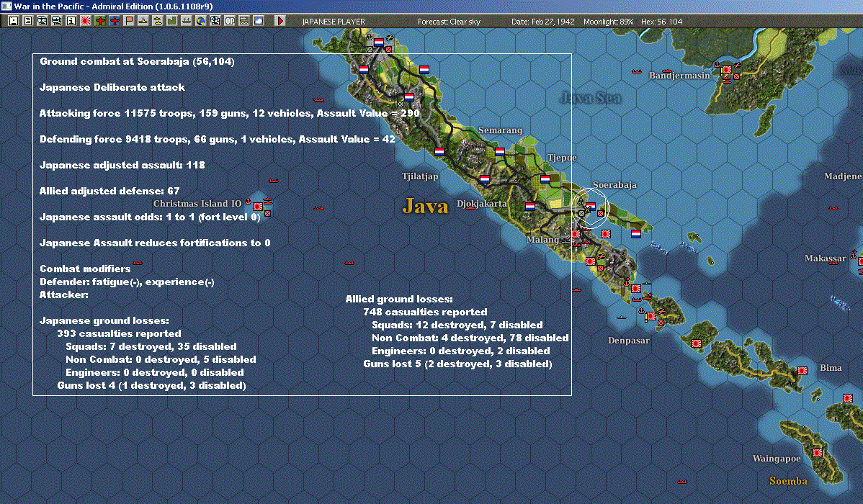Screen dimensions: 863x504
Task: Click the Soemba island label
Action: click(x=788, y=481)
